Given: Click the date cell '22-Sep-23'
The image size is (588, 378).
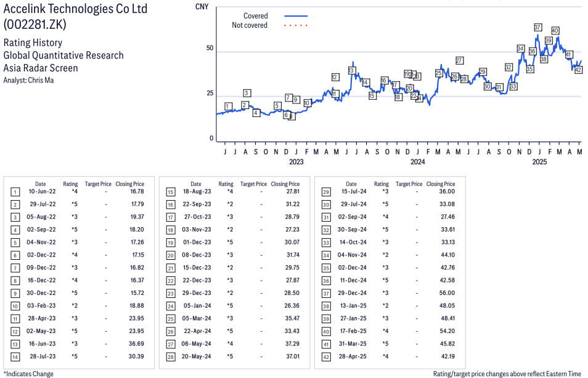Looking at the screenshot, I should [197, 204].
